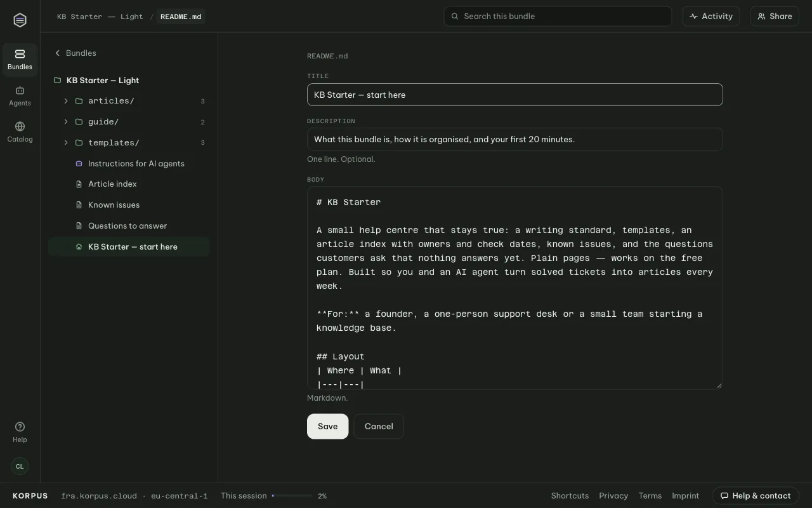Open the Known issues file
The image size is (812, 508).
click(x=129, y=205)
